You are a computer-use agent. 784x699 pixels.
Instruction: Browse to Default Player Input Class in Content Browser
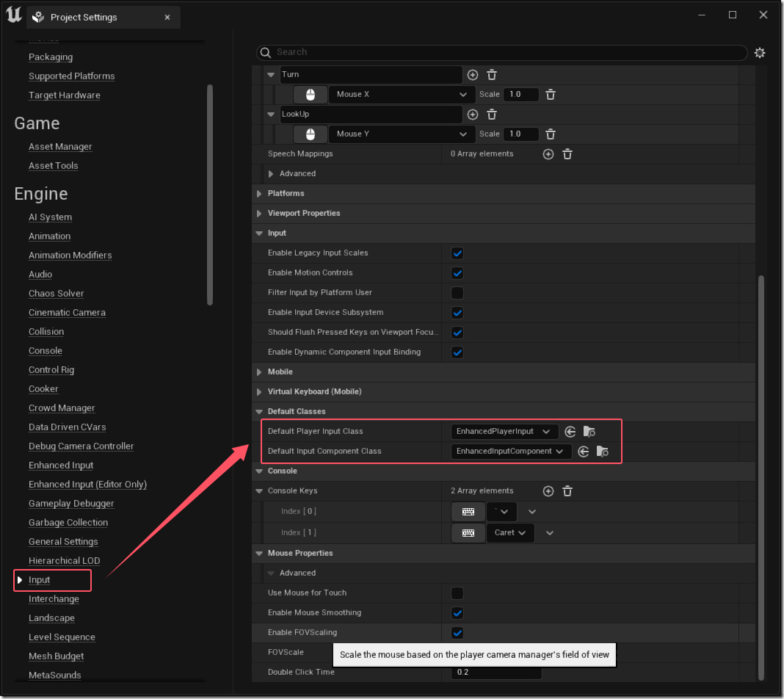point(589,432)
